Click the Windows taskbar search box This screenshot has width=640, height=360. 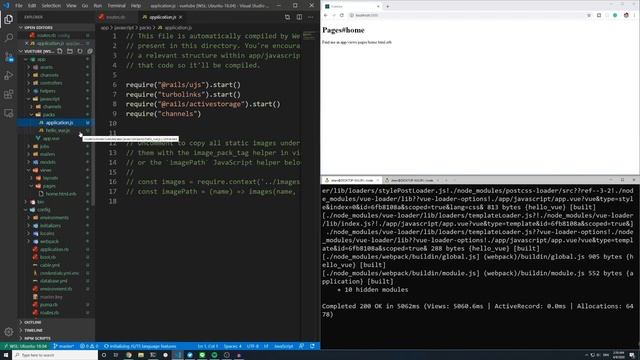point(55,355)
